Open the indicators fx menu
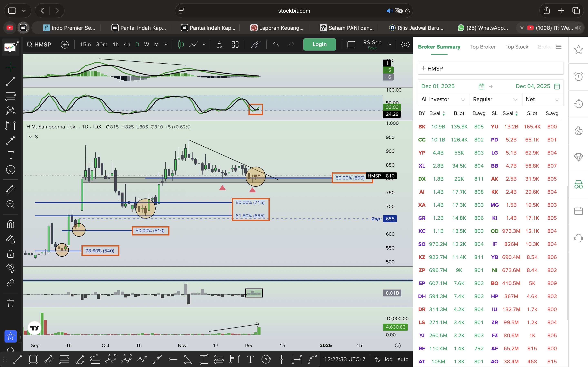 [x=219, y=44]
